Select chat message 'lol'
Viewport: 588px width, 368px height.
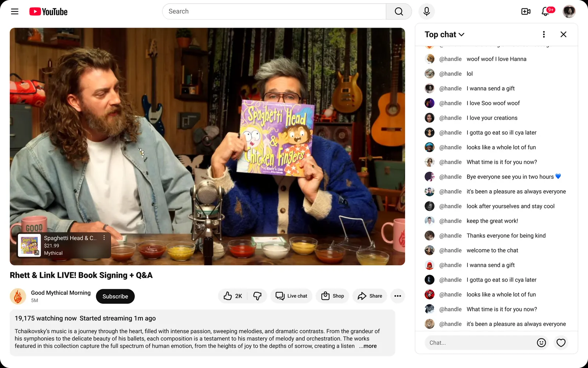tap(470, 74)
